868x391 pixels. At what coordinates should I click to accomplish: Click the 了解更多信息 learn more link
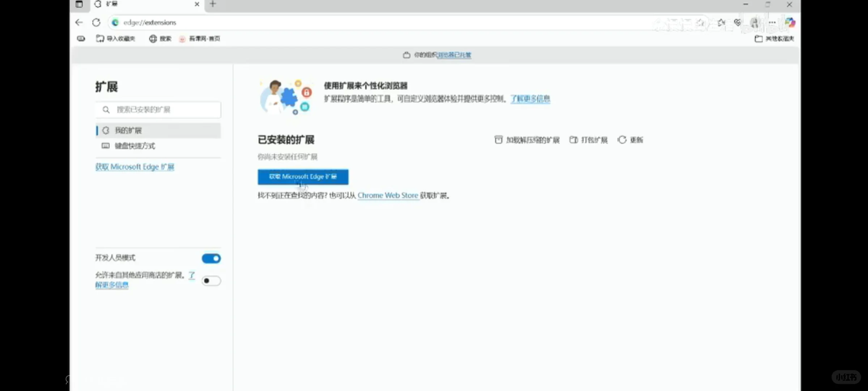coord(530,98)
